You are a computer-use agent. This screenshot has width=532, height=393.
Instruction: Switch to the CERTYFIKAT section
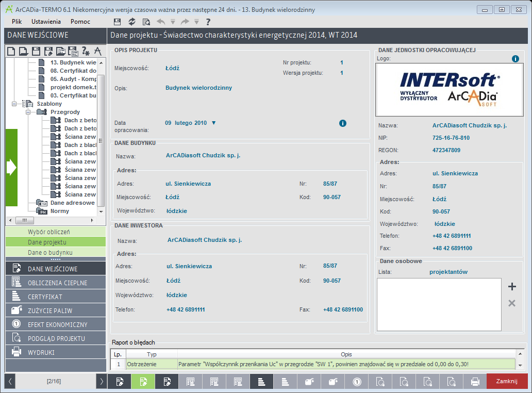56,297
